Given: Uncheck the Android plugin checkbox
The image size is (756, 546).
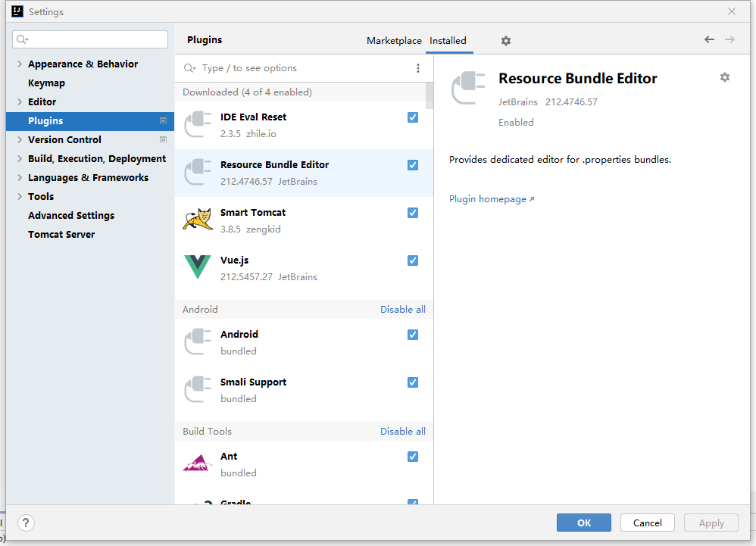Looking at the screenshot, I should 413,335.
